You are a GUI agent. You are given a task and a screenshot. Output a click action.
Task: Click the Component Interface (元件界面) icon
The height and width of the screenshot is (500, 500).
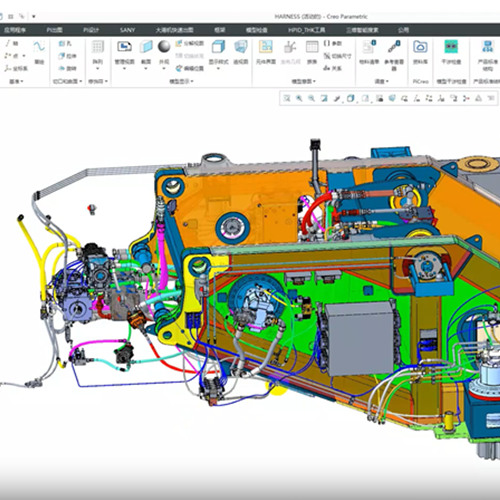pos(266,47)
